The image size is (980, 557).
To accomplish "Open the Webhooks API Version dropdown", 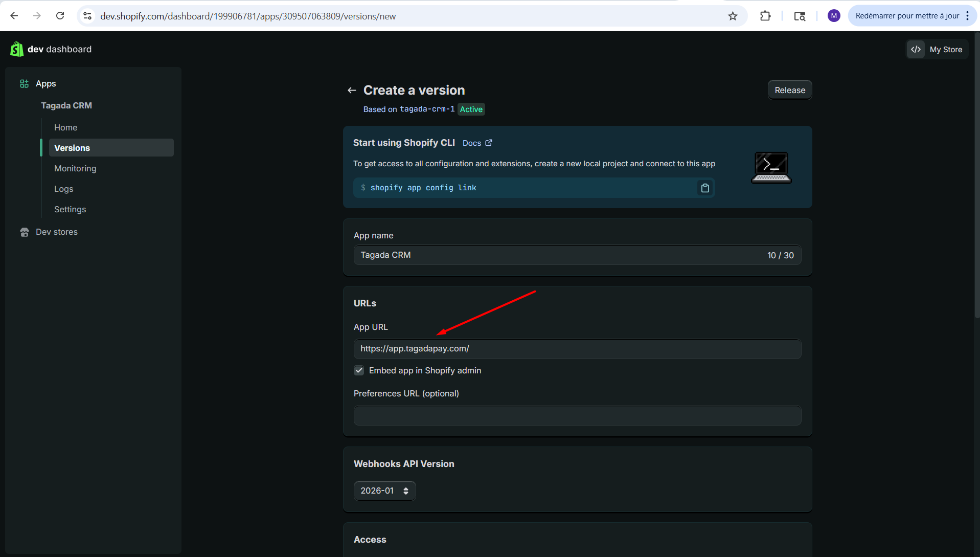I will 384,491.
